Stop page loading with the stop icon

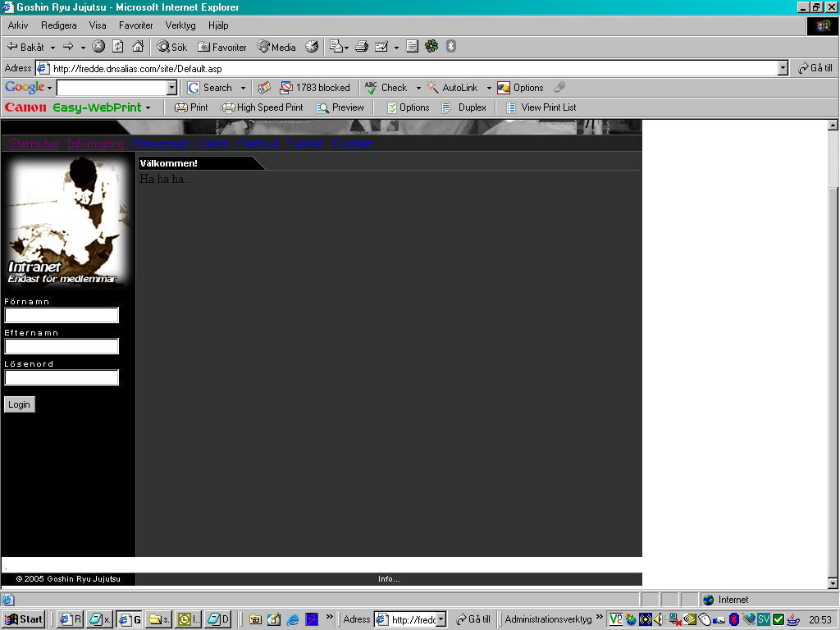tap(98, 47)
